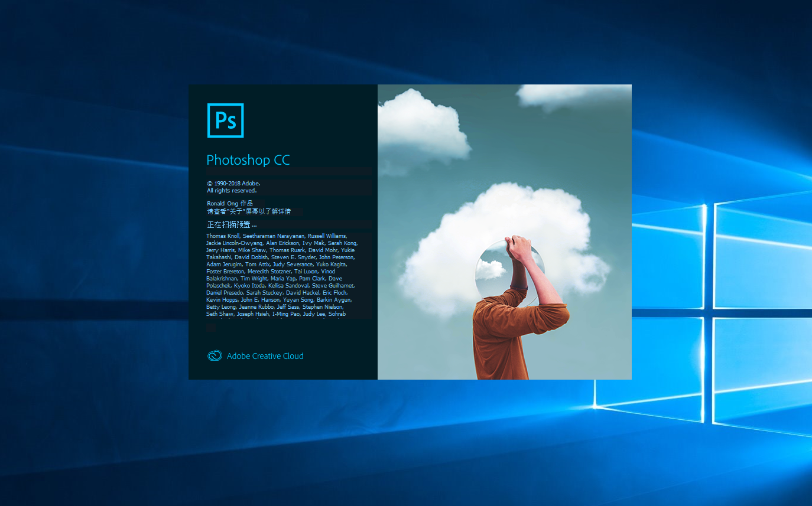
Task: Click the name "Betty Leong" in the credits
Action: pos(221,307)
